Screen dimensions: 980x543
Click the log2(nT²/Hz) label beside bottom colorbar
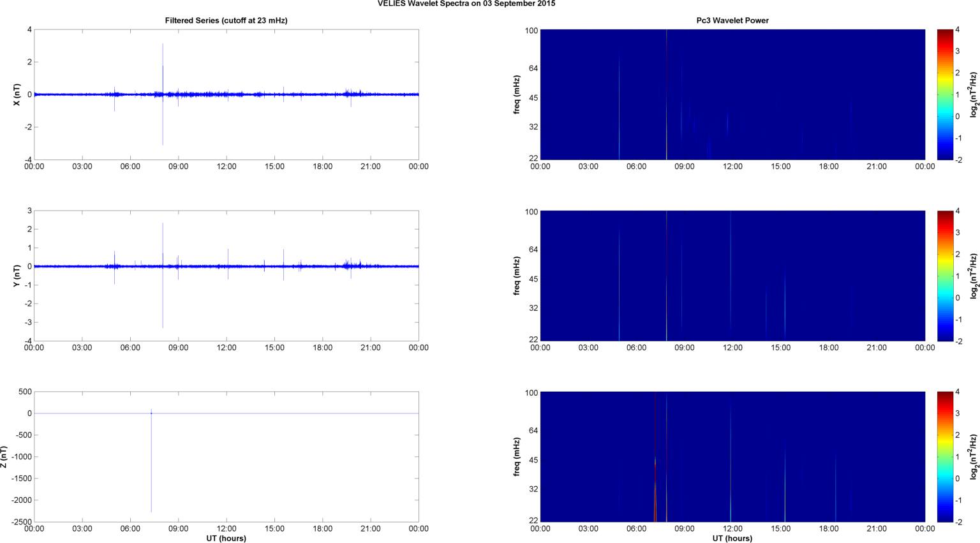[x=974, y=457]
